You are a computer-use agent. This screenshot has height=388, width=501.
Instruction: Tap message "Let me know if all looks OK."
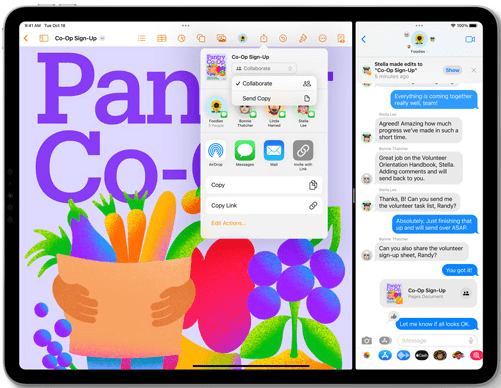[436, 324]
